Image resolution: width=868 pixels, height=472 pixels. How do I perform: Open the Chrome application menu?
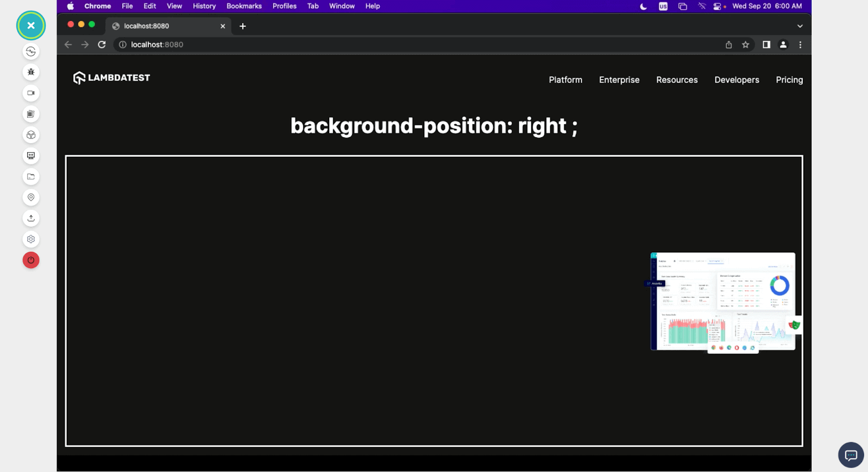[98, 6]
